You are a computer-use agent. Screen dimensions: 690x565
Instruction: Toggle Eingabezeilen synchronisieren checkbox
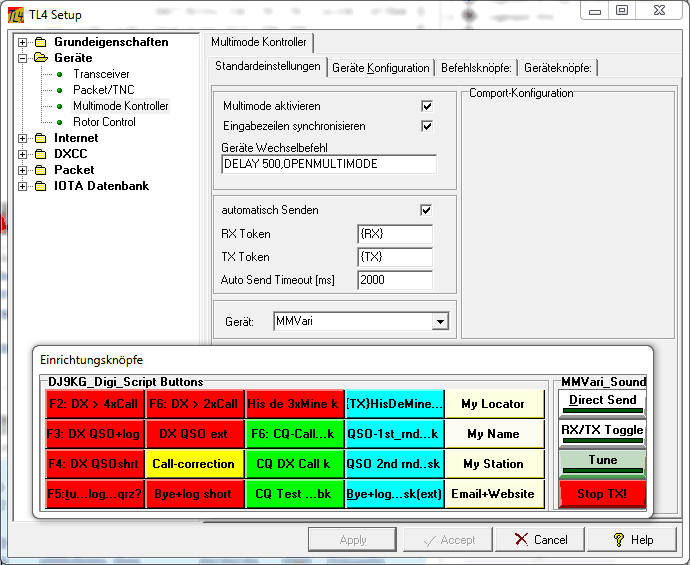click(x=426, y=126)
